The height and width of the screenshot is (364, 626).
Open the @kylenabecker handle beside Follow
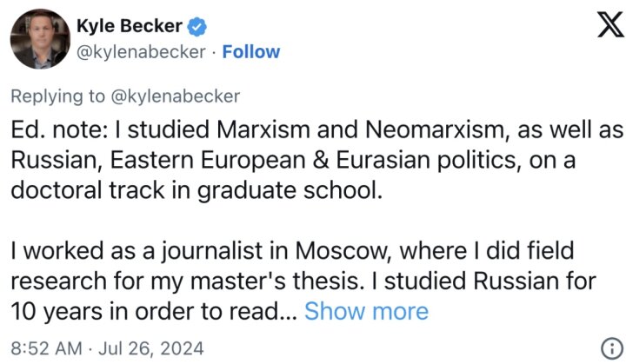pyautogui.click(x=141, y=52)
